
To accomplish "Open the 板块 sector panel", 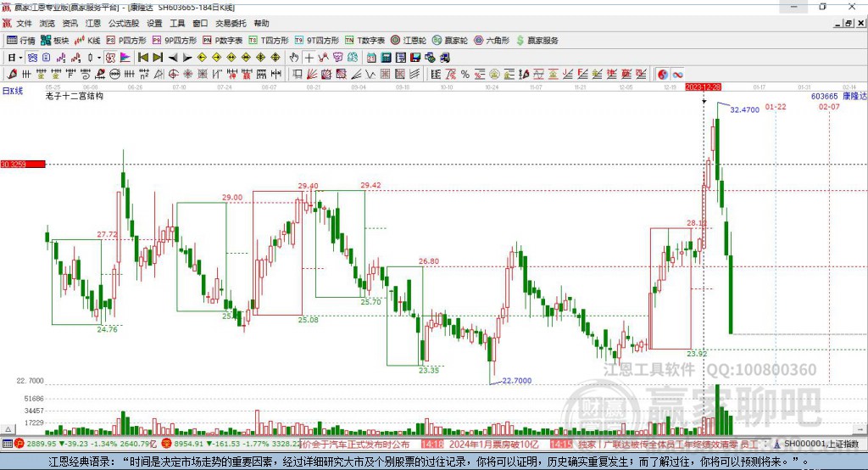I will pyautogui.click(x=55, y=41).
